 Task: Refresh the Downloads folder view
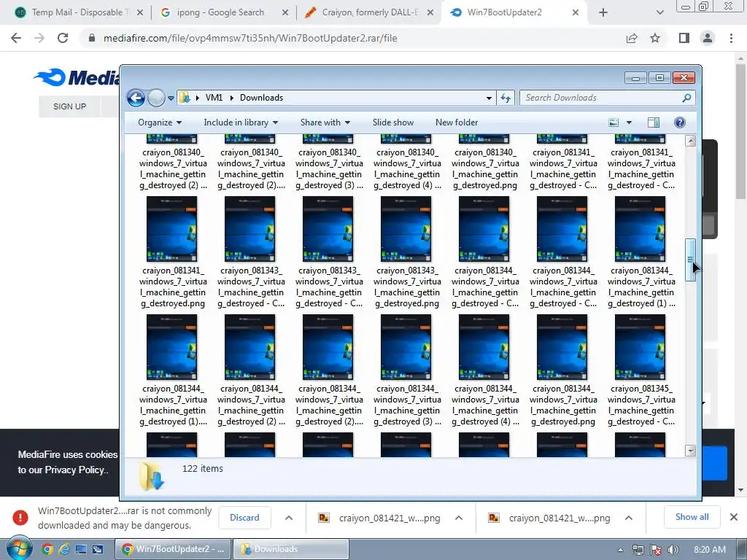pos(506,98)
